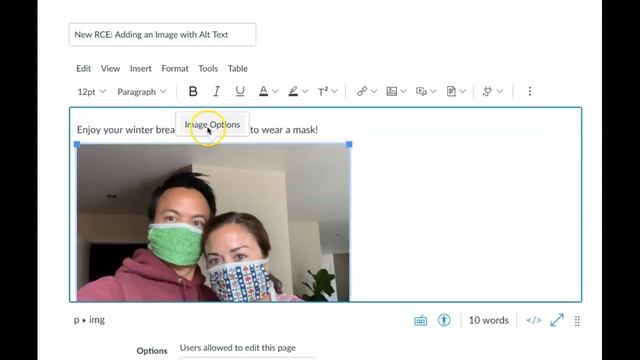Viewport: 640px width, 360px height.
Task: Click the 'p' element path label
Action: click(76, 320)
